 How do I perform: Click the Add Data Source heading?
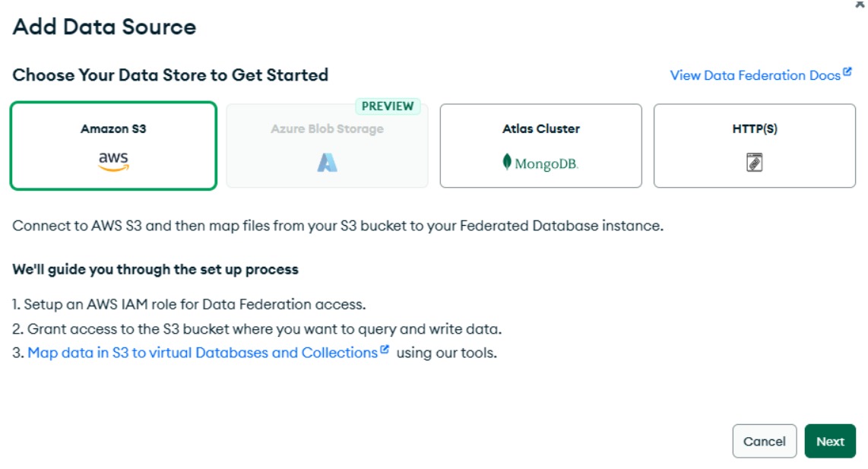tap(104, 27)
